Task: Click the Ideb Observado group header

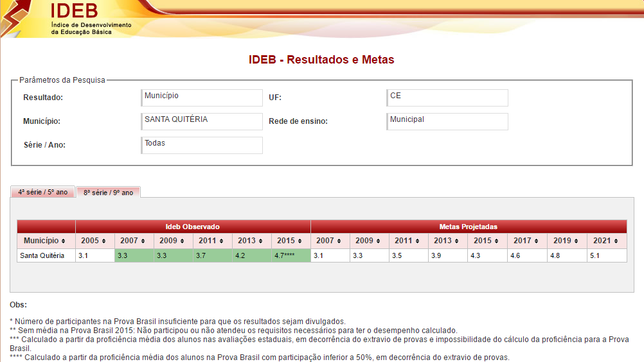Action: (x=193, y=227)
